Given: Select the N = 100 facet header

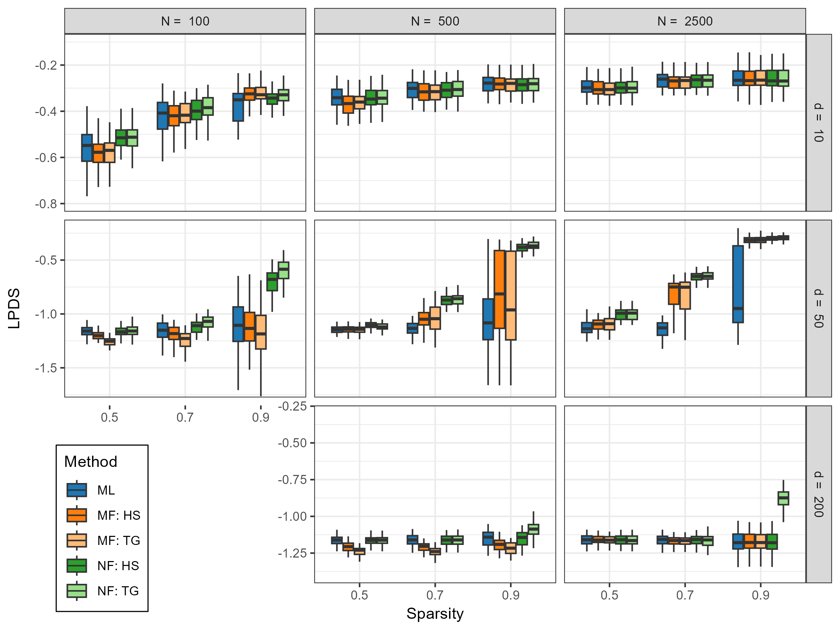Looking at the screenshot, I should pyautogui.click(x=185, y=21).
